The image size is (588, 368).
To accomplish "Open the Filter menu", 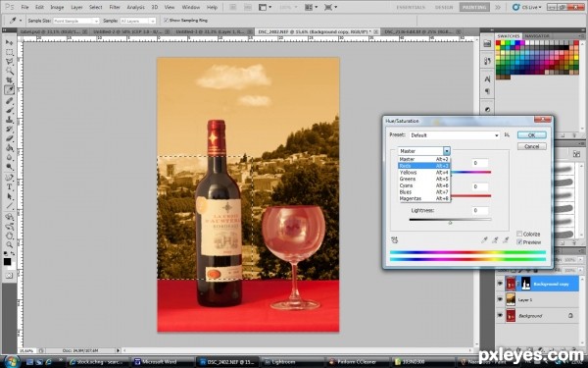I will (115, 7).
